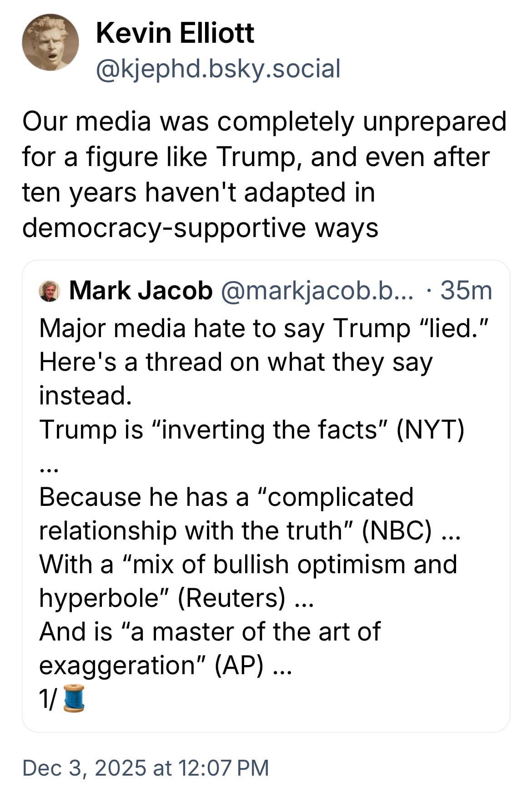The width and height of the screenshot is (532, 787).
Task: Open the Dec 3, 2025 post timestamp
Action: pos(146,767)
